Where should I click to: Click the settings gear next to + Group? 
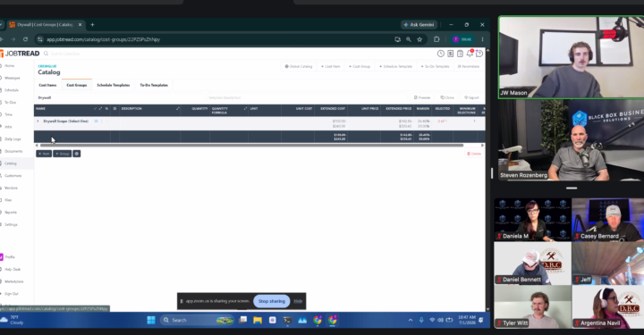click(76, 154)
